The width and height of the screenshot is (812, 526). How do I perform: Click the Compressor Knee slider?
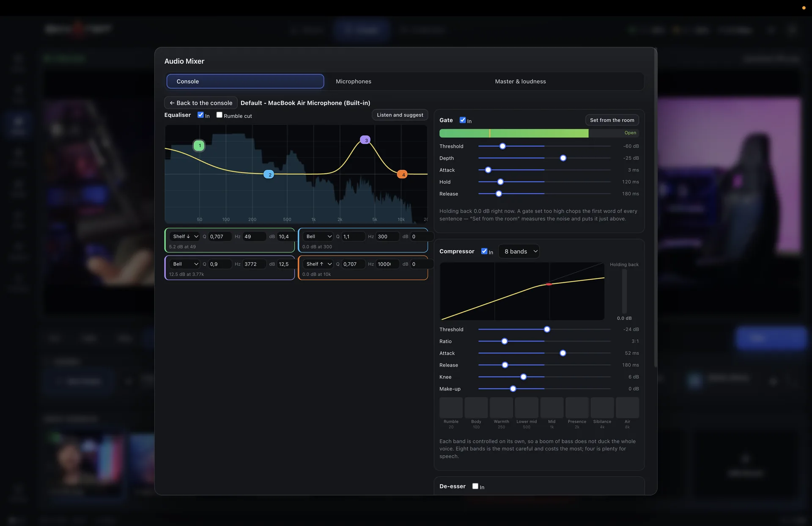[x=544, y=377]
